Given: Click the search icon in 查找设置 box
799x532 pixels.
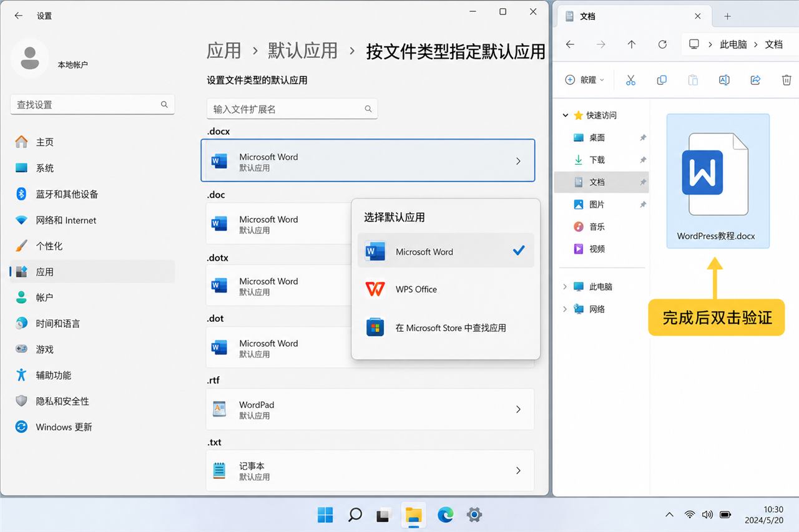Looking at the screenshot, I should click(x=164, y=105).
